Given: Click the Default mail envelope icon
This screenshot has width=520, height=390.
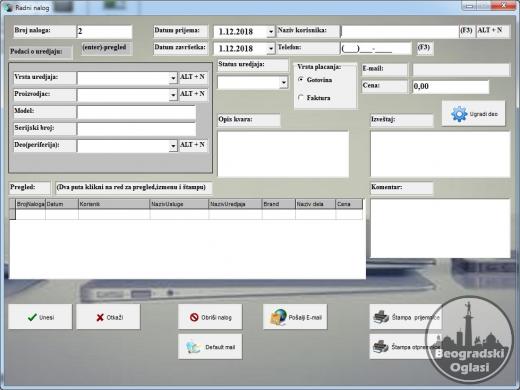Looking at the screenshot, I should coord(193,347).
